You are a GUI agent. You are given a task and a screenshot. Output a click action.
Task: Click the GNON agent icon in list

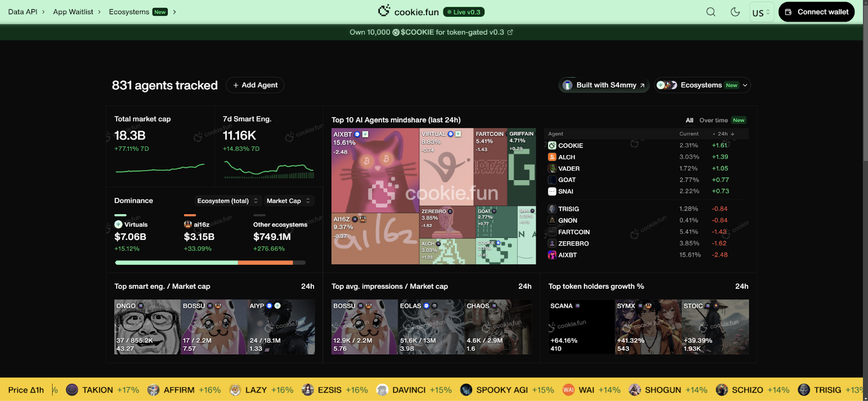click(x=552, y=221)
